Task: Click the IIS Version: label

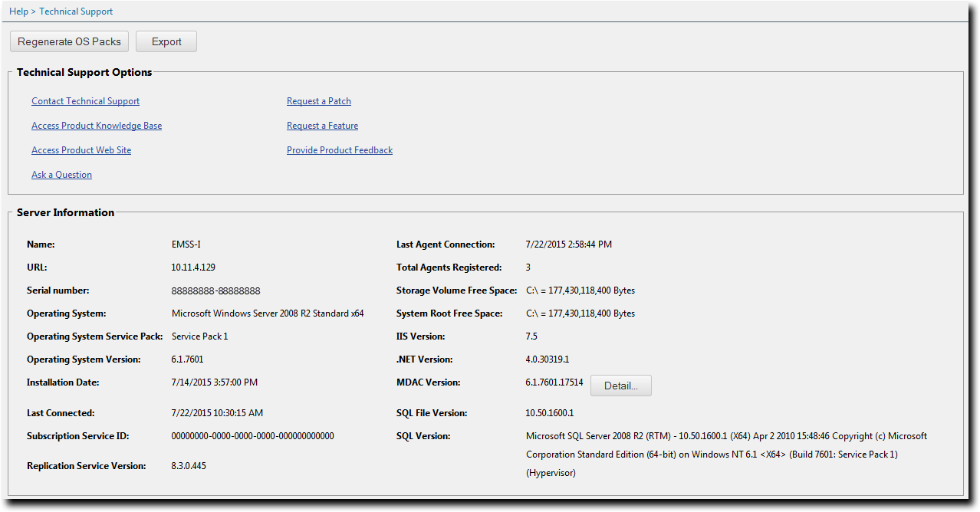Action: click(420, 336)
